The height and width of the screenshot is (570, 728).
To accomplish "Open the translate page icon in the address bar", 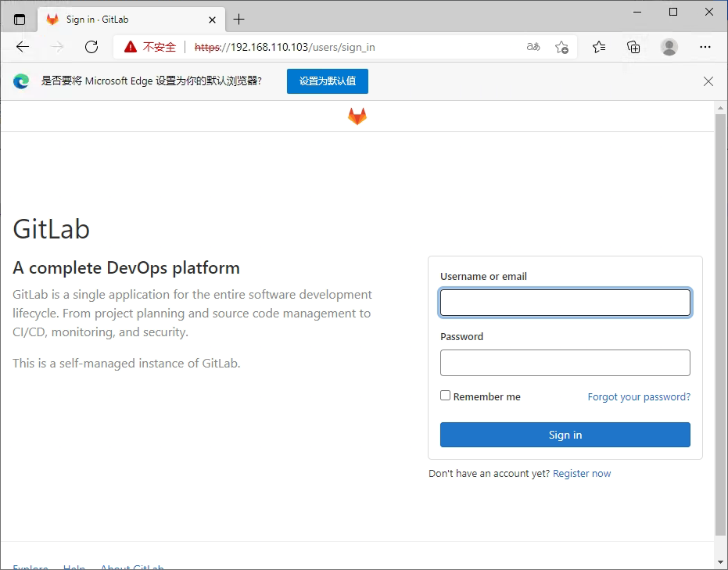I will point(533,47).
